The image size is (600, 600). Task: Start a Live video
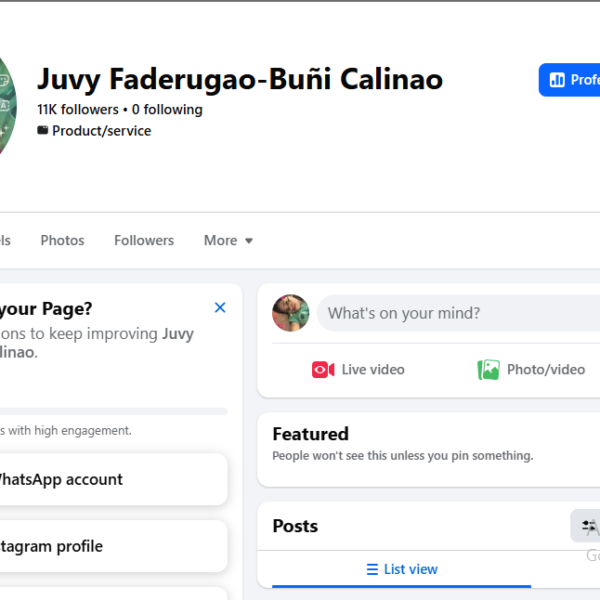pyautogui.click(x=358, y=370)
